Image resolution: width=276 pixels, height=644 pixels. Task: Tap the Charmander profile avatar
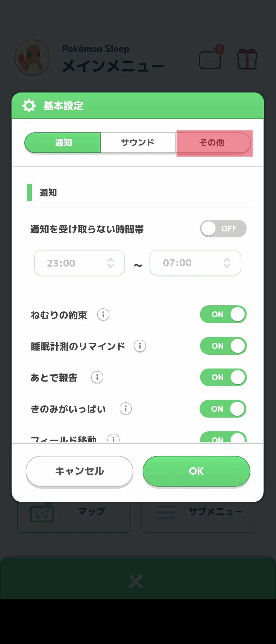point(32,57)
